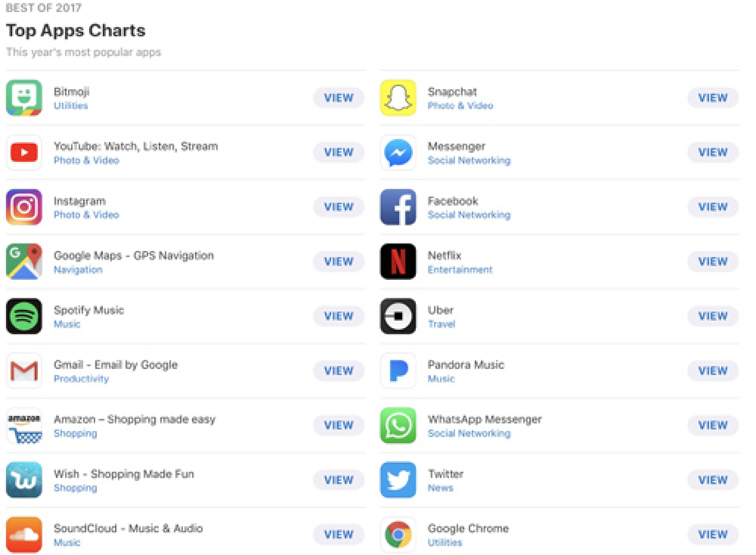Select the WhatsApp Messenger icon

click(x=398, y=425)
